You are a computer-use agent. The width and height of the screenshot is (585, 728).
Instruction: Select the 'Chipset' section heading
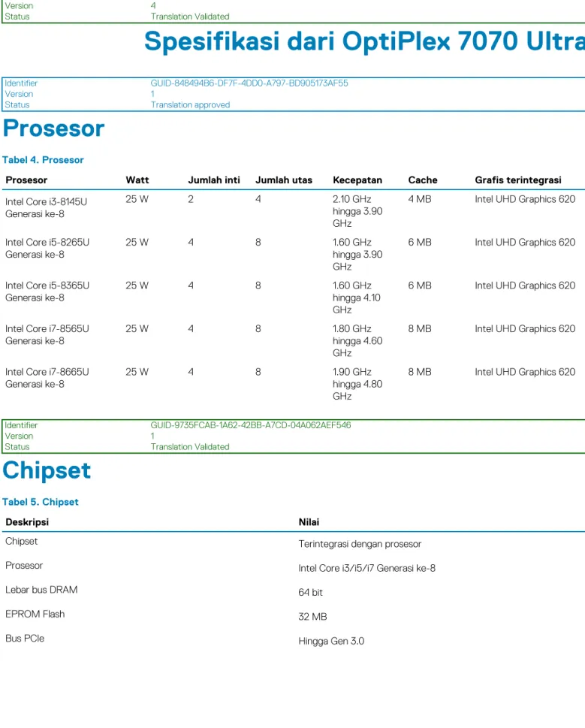click(x=47, y=470)
